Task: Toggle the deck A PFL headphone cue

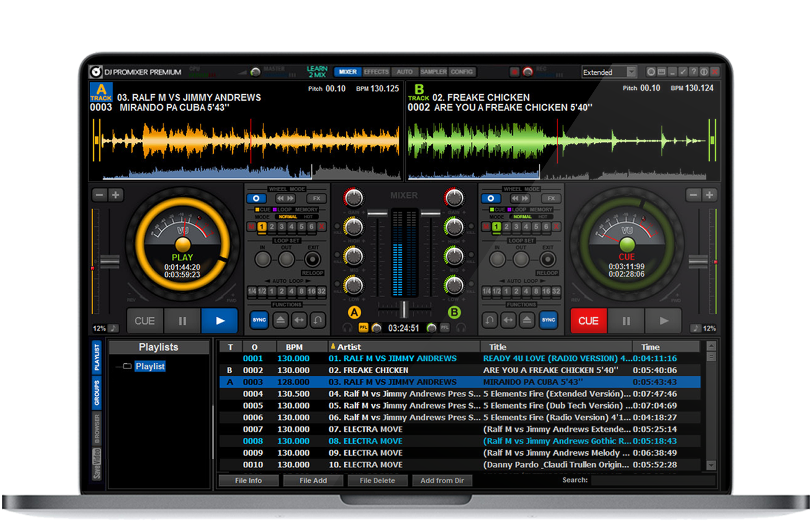Action: pos(363,327)
